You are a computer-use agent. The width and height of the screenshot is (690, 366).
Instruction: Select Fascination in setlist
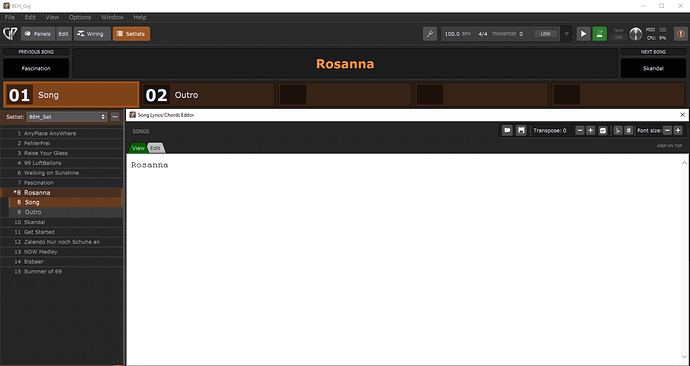click(x=62, y=183)
